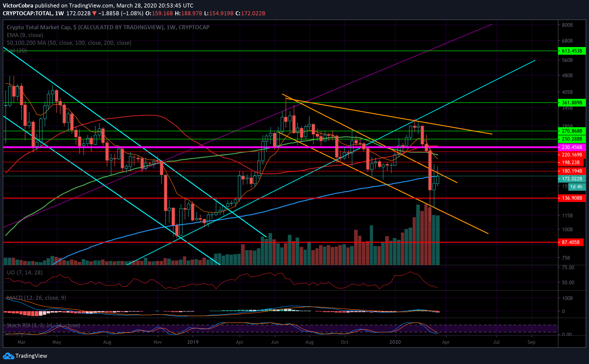
Task: Click the Jun time axis label
Action: (275, 342)
